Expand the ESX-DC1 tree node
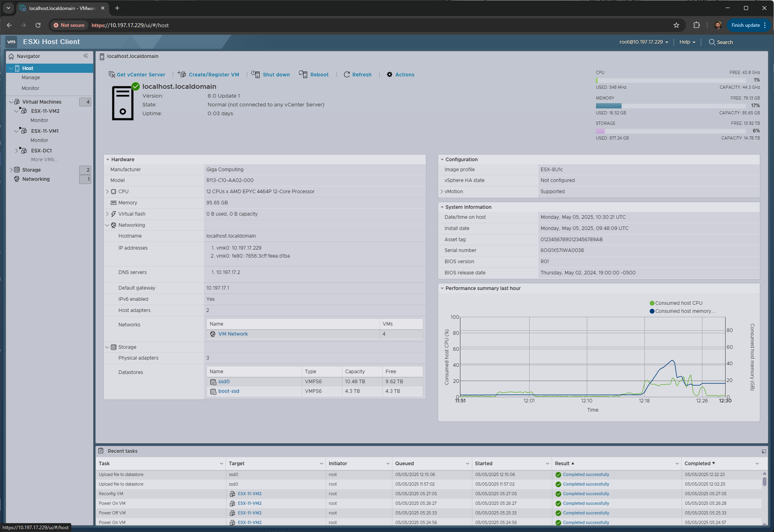Image resolution: width=774 pixels, height=532 pixels. coord(16,151)
